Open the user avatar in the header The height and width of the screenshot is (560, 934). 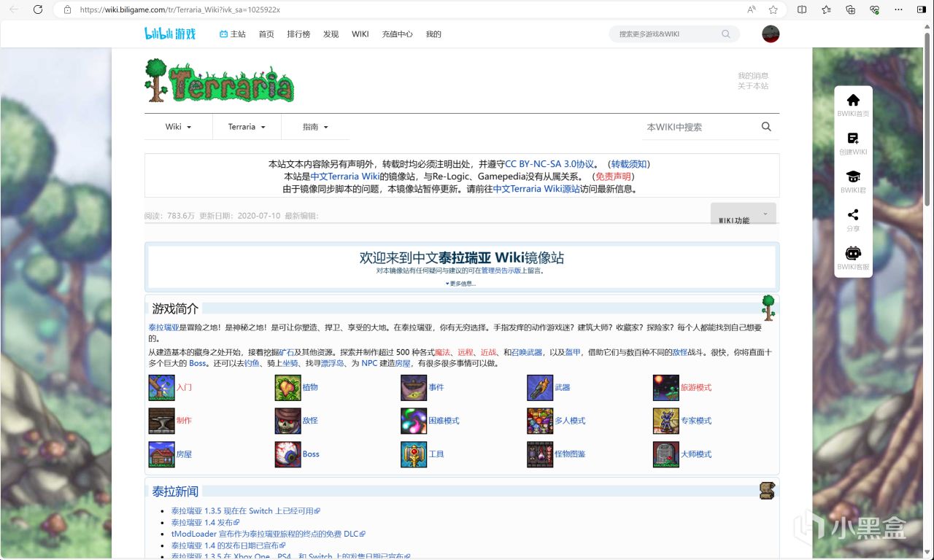click(x=771, y=34)
